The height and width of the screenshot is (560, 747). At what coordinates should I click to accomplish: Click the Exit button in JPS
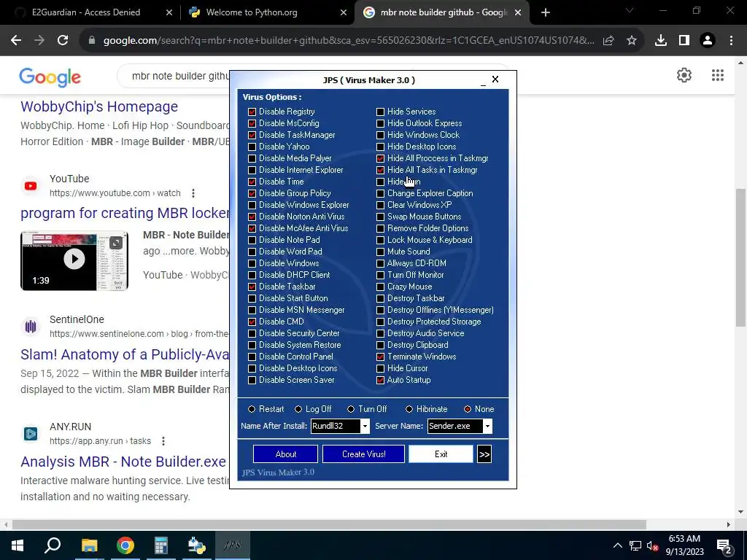click(441, 454)
